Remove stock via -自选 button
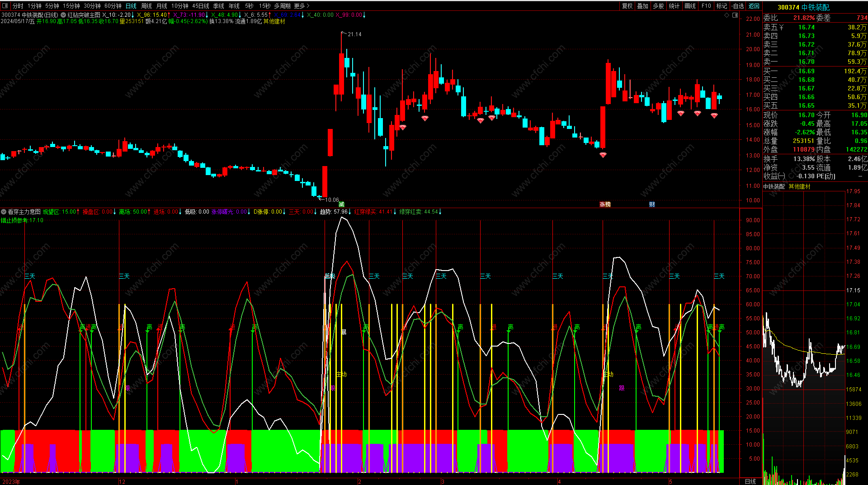 [738, 6]
